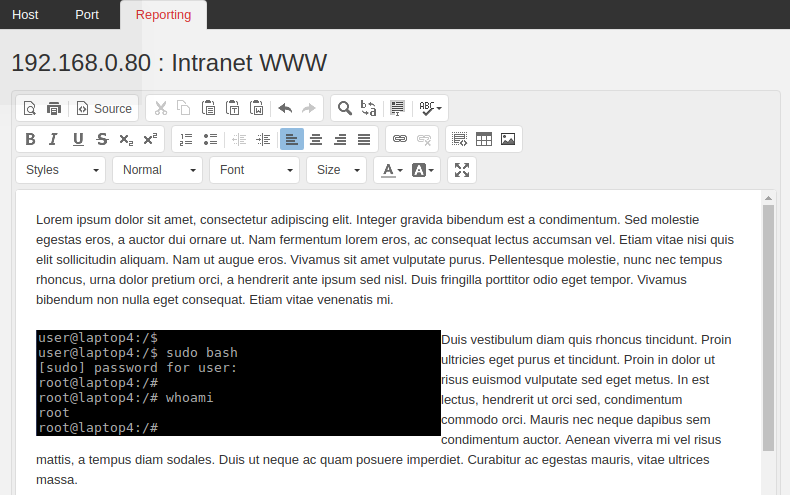The width and height of the screenshot is (790, 495).
Task: Click Paste as plain text icon
Action: [x=232, y=108]
